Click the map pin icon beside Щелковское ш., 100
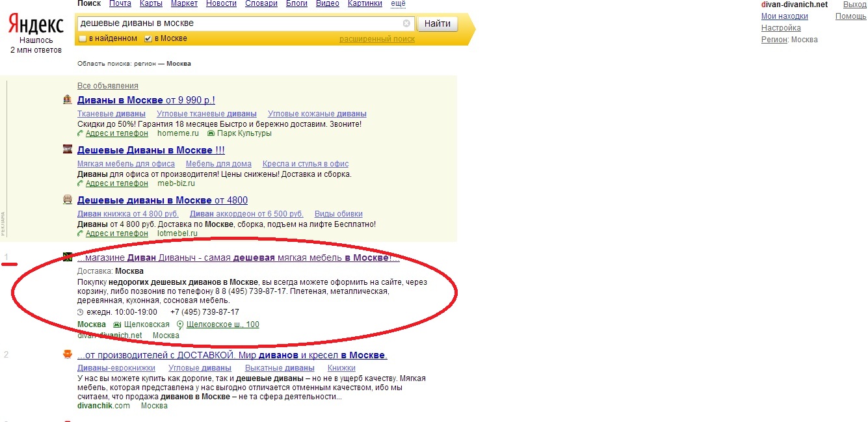This screenshot has height=422, width=868. pos(181,324)
